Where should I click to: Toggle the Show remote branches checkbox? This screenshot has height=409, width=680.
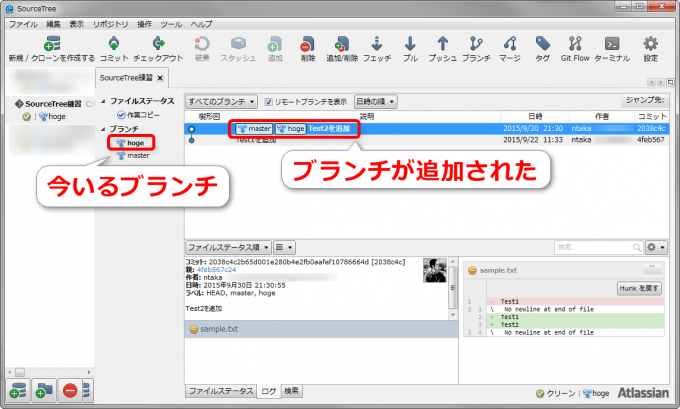point(268,102)
